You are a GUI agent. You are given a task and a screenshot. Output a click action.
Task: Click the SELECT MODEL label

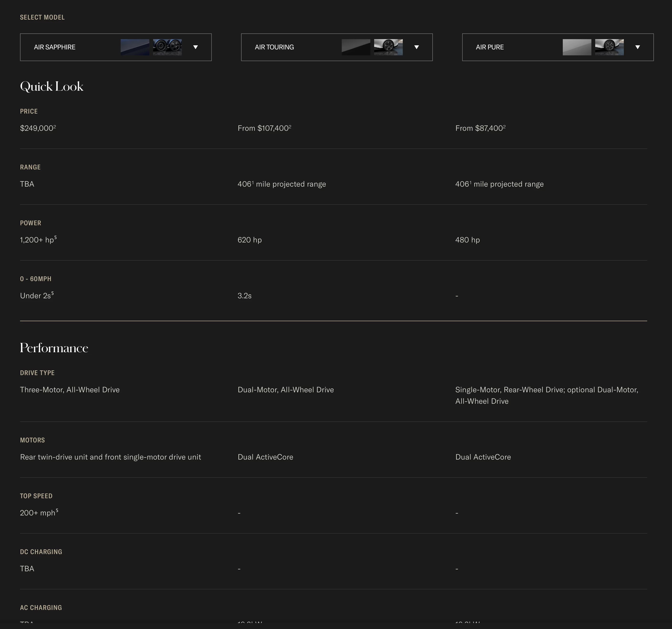[42, 17]
